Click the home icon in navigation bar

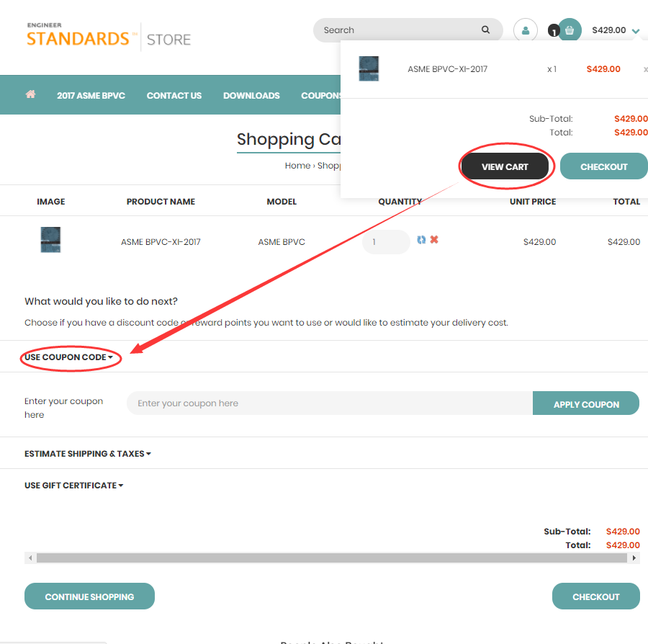point(30,94)
